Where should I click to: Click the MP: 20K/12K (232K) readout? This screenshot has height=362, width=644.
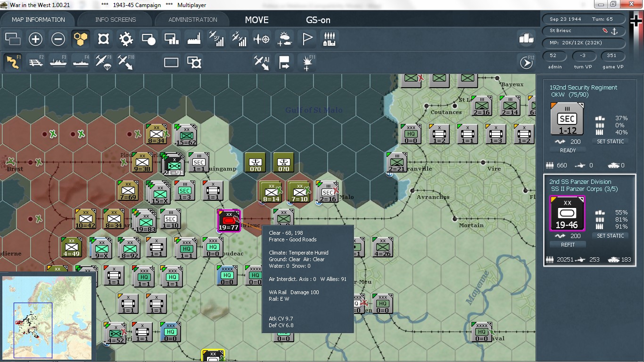[x=584, y=43]
